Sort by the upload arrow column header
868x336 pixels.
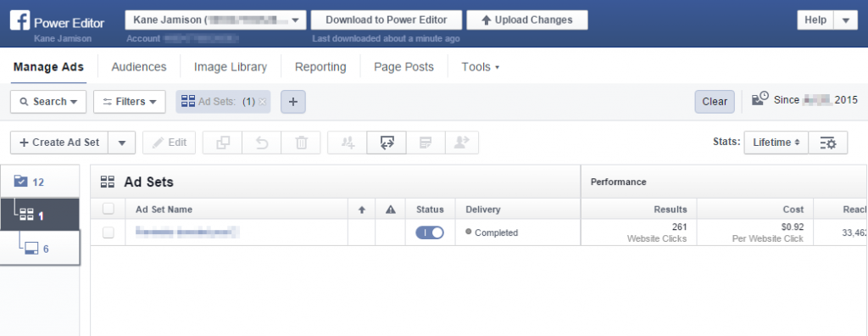[x=361, y=210]
